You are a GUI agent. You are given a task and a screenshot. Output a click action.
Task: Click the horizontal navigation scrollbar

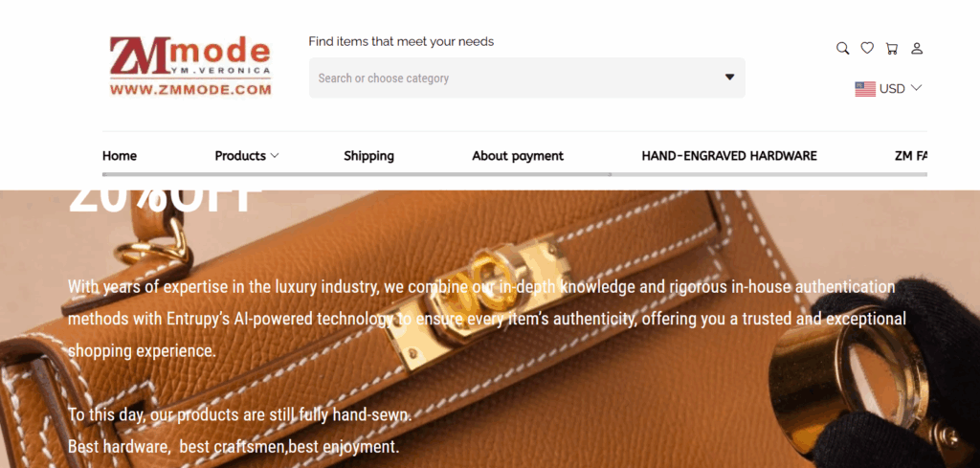(x=356, y=174)
